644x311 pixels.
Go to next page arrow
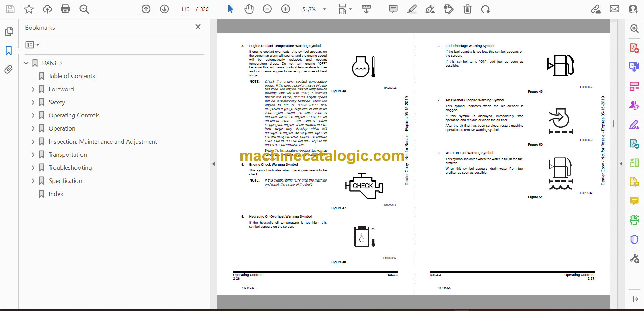(164, 9)
